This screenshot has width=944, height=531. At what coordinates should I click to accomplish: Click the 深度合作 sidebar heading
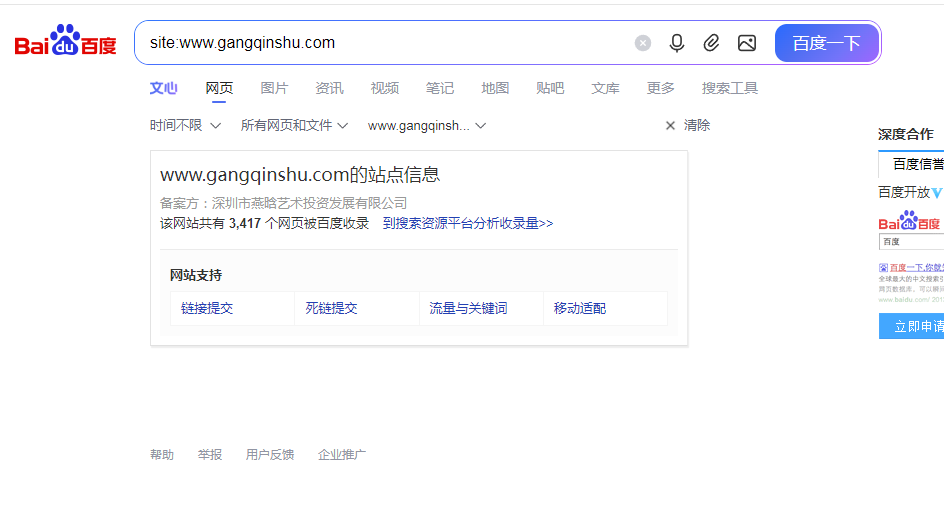click(x=905, y=134)
